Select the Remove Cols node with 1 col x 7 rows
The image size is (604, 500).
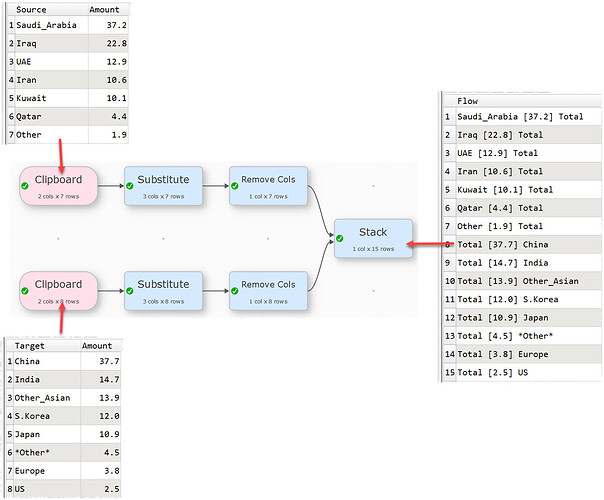(268, 185)
